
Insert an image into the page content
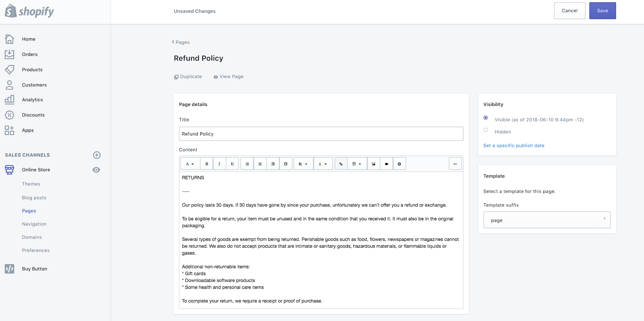tap(374, 164)
